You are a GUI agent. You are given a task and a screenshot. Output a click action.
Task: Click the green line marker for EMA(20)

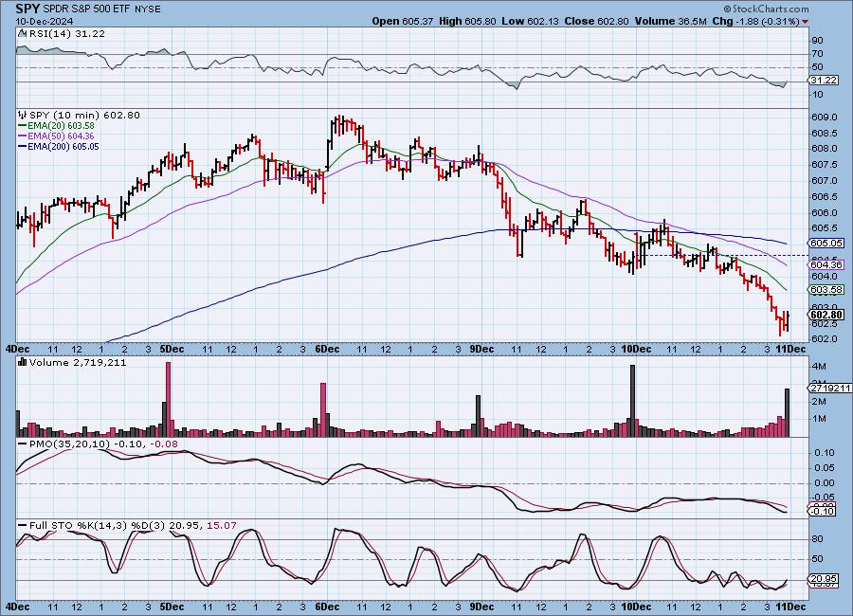(23, 126)
